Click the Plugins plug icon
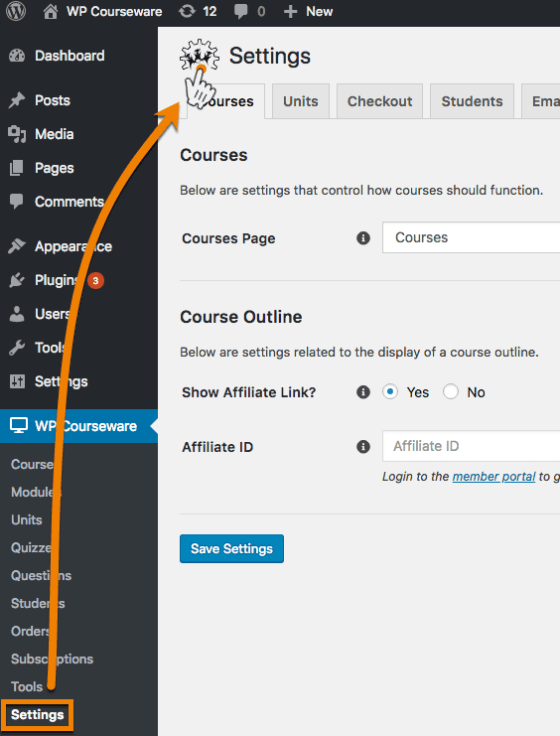The image size is (560, 736). (x=17, y=280)
